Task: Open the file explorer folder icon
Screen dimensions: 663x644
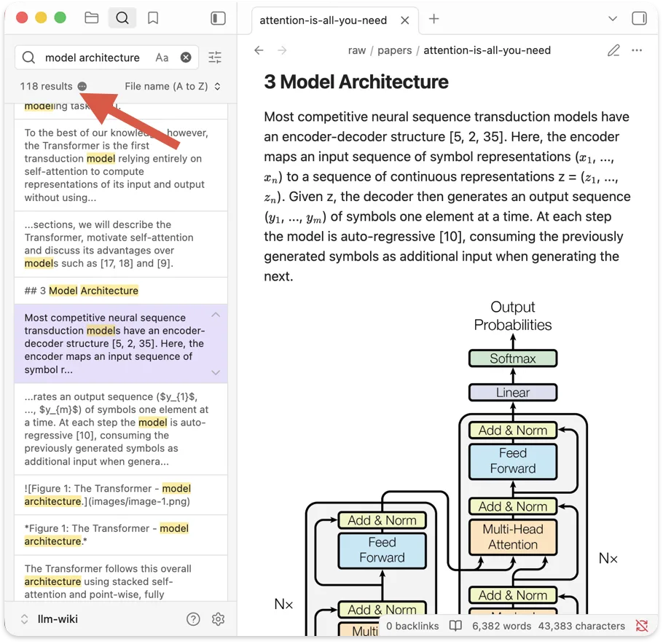Action: pyautogui.click(x=91, y=18)
